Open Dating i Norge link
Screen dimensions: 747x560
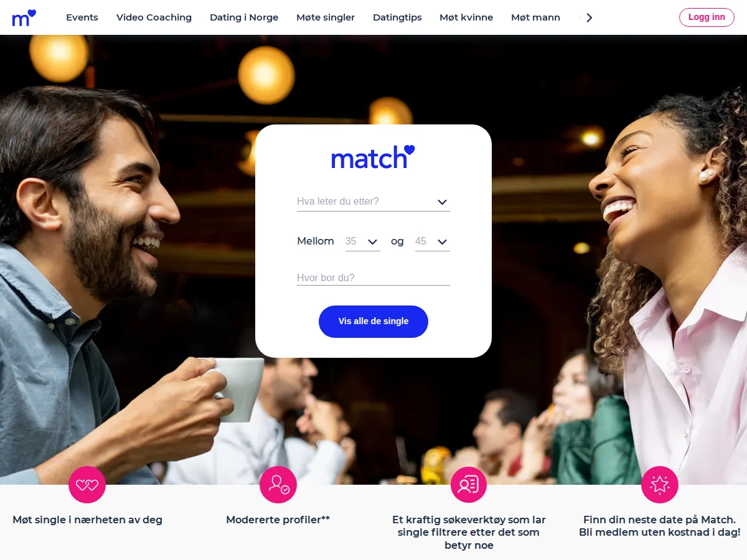click(x=244, y=17)
